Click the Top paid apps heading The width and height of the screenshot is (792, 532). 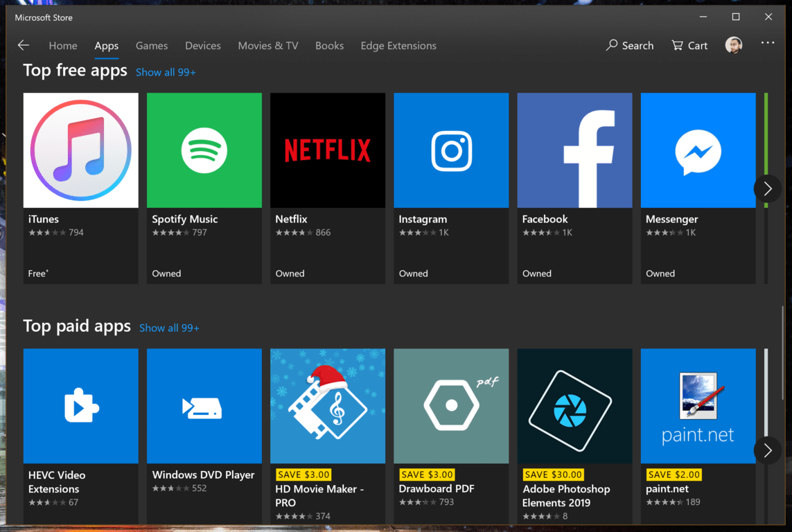(77, 326)
